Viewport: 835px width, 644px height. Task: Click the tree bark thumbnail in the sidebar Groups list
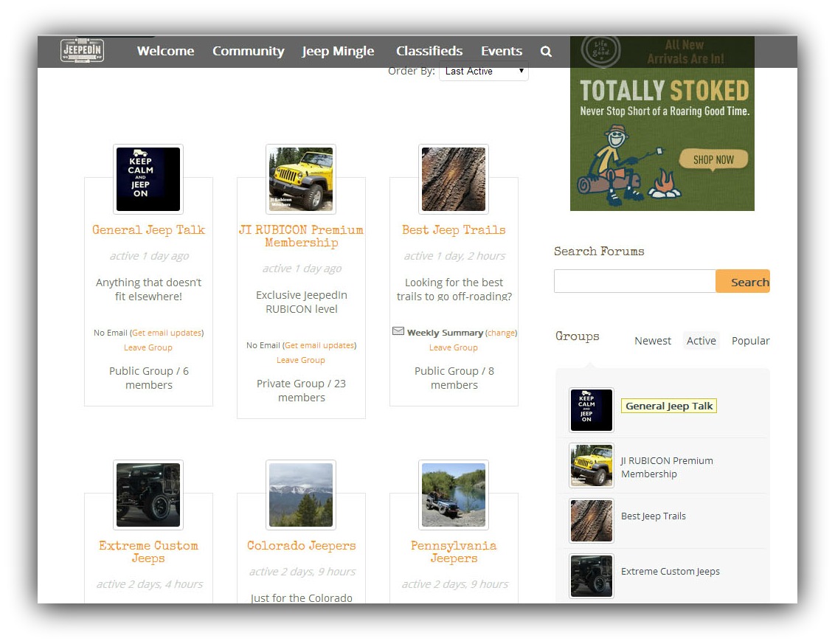point(591,520)
